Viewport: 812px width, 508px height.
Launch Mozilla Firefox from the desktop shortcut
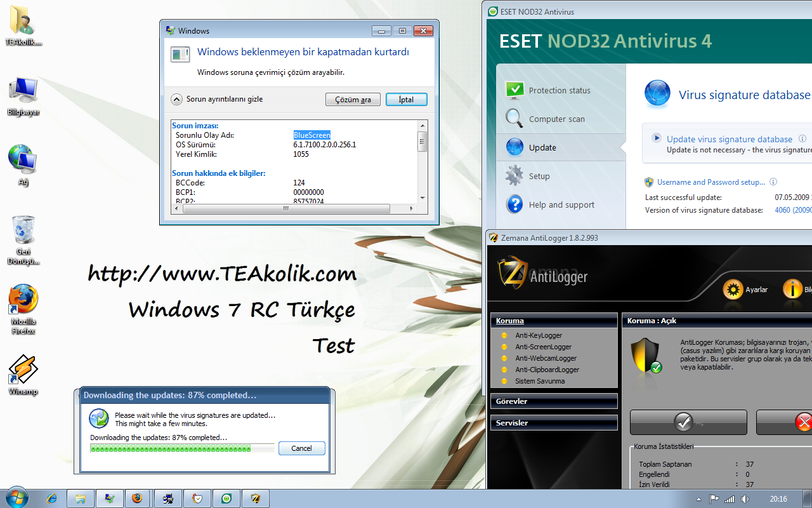23,309
